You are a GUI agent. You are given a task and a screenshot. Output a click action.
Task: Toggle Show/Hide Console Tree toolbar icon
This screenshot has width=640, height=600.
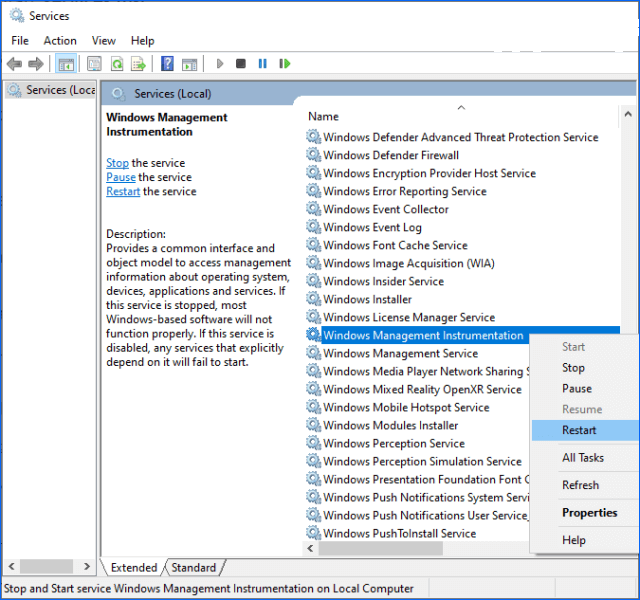click(x=66, y=64)
